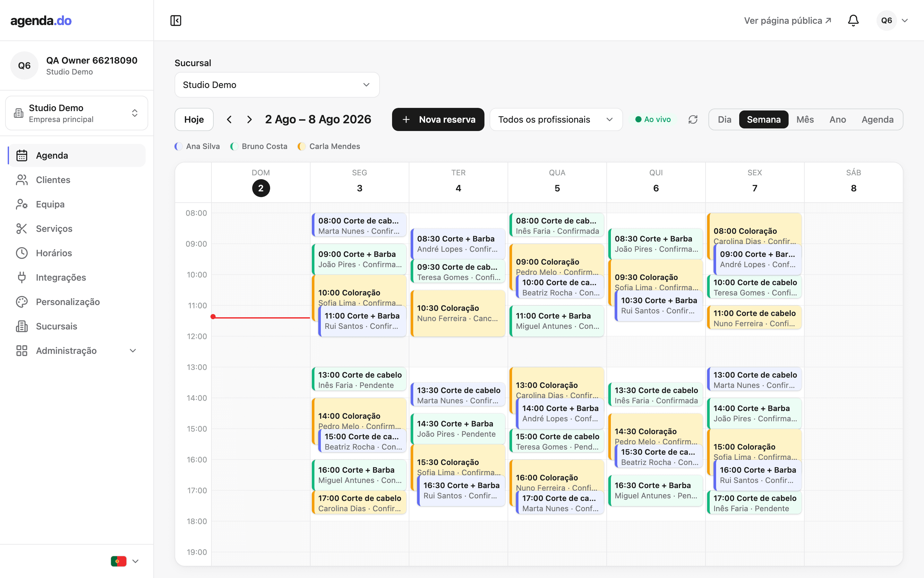Viewport: 924px width, 578px height.
Task: Switch to Dia view
Action: coord(724,120)
